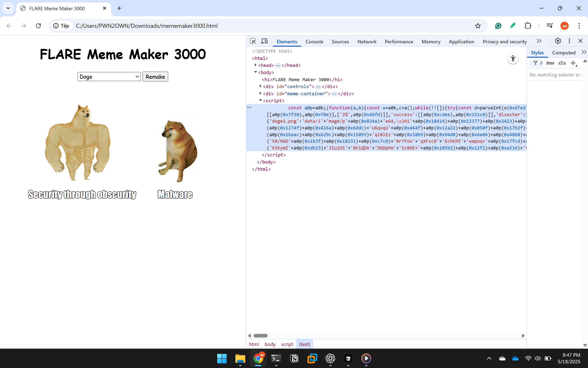Toggle the .cls class editor button

(561, 63)
